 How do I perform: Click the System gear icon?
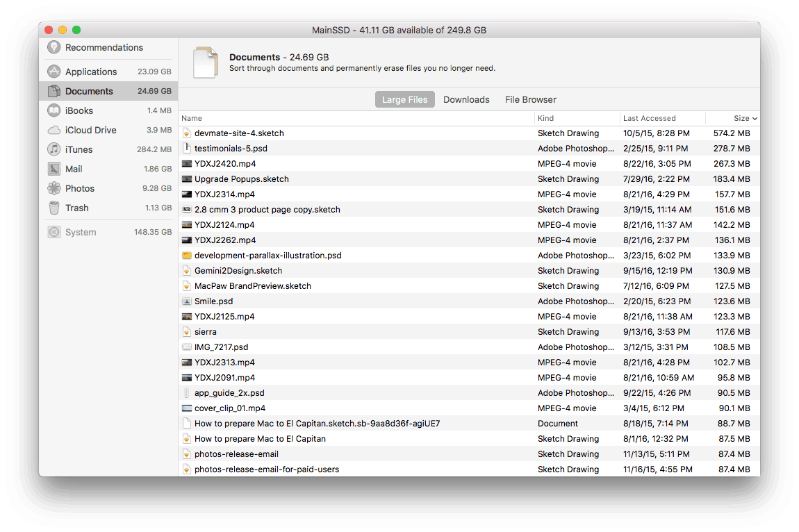tap(54, 232)
